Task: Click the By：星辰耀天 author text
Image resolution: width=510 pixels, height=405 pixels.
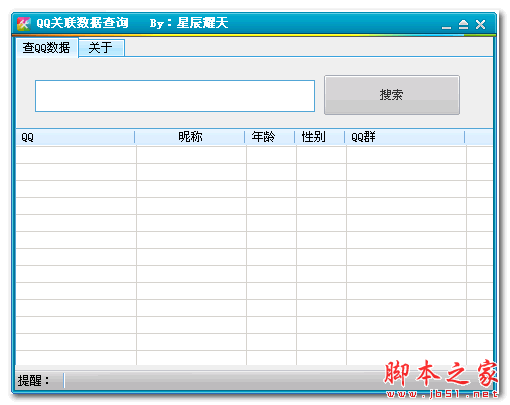Action: pos(189,23)
